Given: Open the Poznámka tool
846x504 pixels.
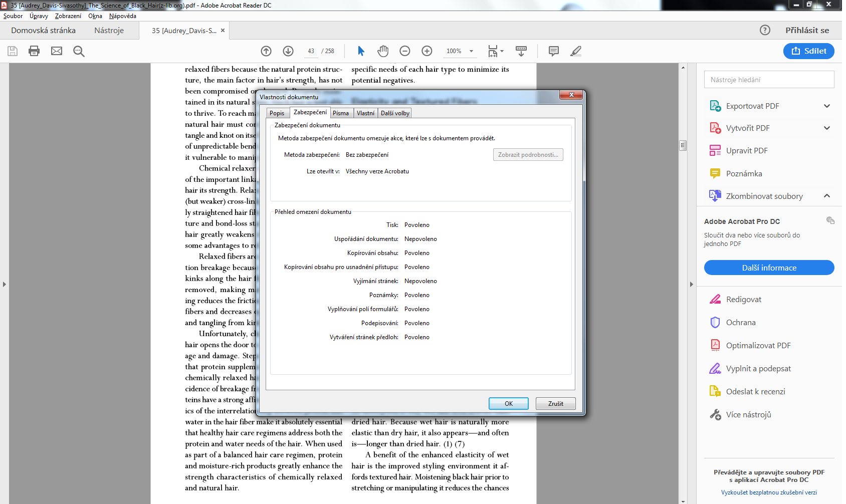Looking at the screenshot, I should 744,174.
